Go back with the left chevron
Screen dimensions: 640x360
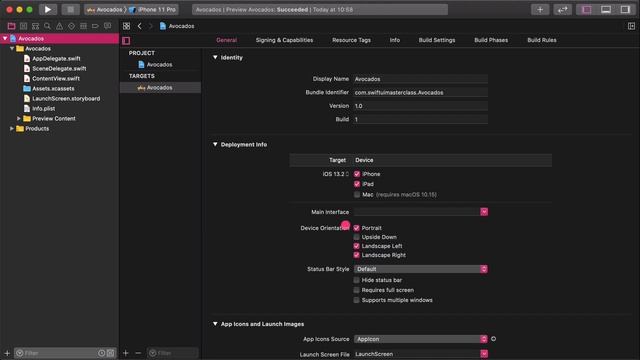pos(140,26)
